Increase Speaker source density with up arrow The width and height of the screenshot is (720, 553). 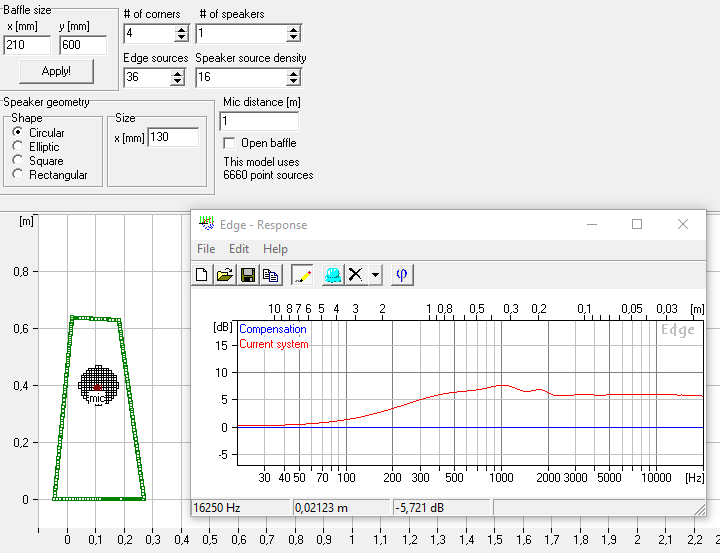[293, 73]
